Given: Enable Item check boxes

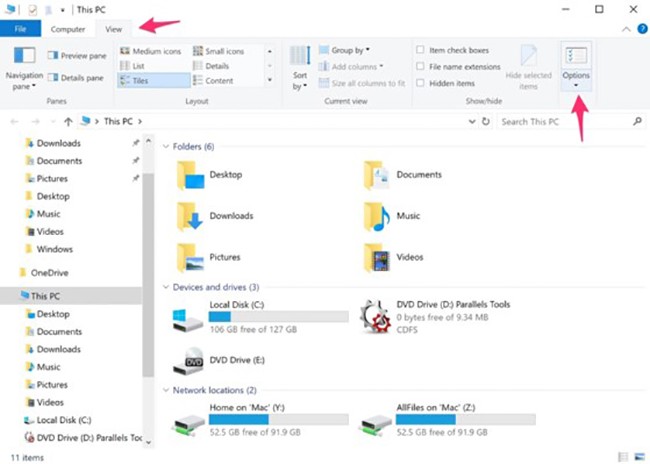Looking at the screenshot, I should click(x=420, y=50).
